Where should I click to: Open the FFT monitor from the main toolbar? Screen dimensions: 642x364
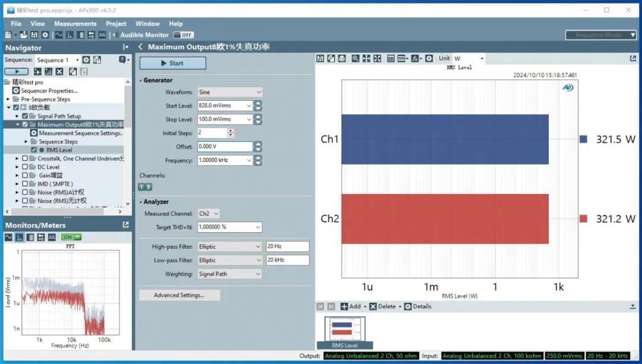70,35
